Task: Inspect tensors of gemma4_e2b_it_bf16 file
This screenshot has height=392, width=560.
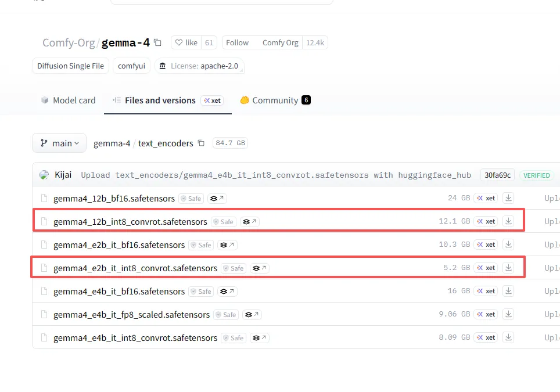Action: click(x=227, y=245)
